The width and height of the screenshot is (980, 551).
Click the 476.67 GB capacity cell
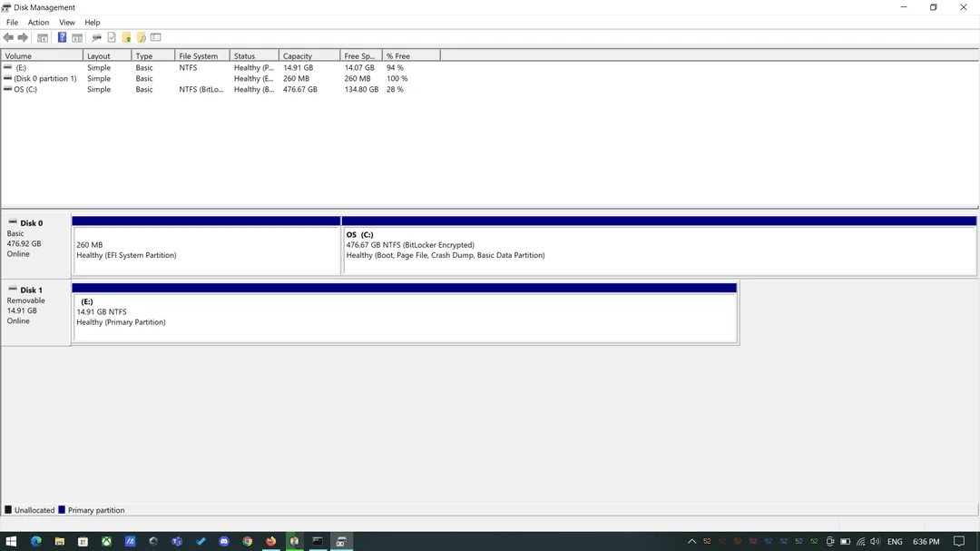(x=300, y=90)
